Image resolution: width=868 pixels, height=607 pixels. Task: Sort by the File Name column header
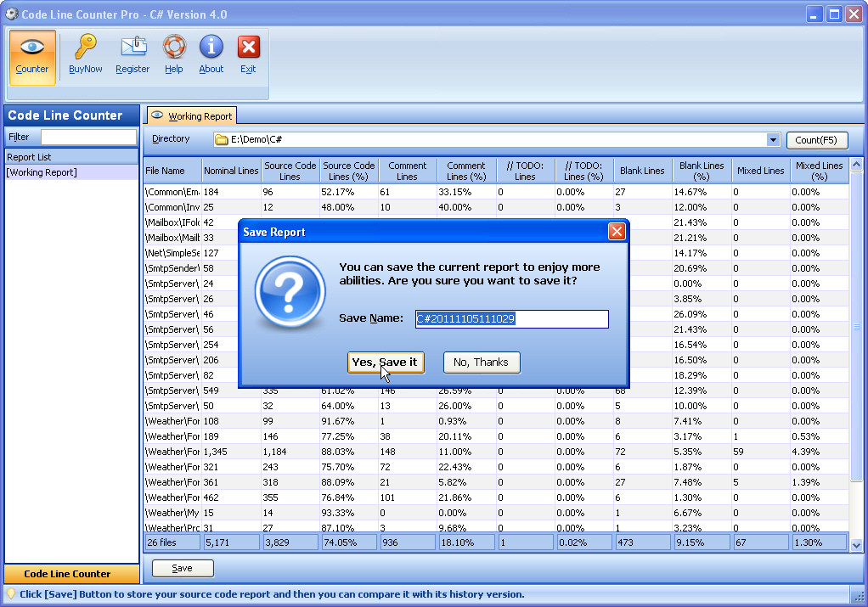172,171
